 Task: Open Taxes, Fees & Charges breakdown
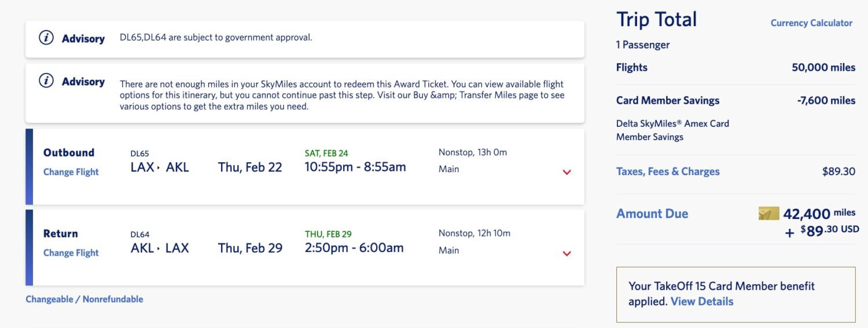point(668,172)
